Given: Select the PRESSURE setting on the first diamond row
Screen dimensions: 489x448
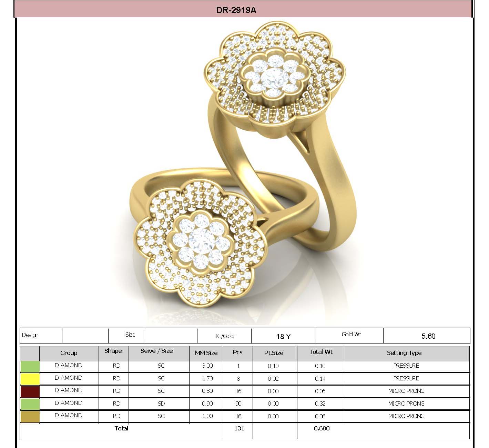Looking at the screenshot, I should [406, 366].
